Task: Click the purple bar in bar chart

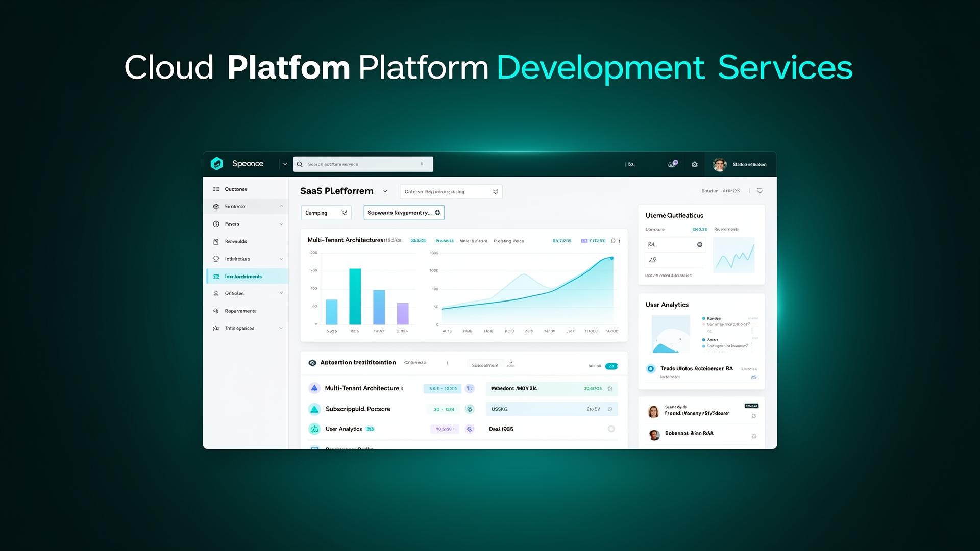Action: (x=403, y=314)
